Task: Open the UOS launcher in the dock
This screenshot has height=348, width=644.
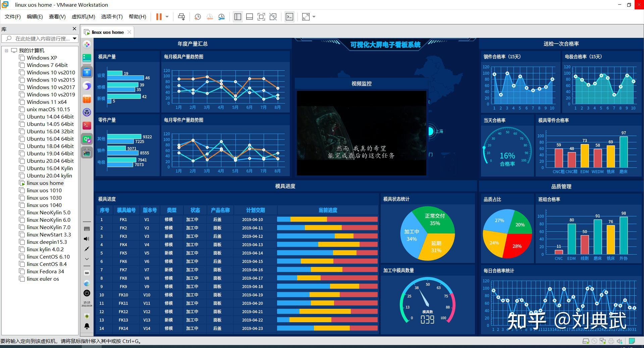Action: click(x=87, y=44)
